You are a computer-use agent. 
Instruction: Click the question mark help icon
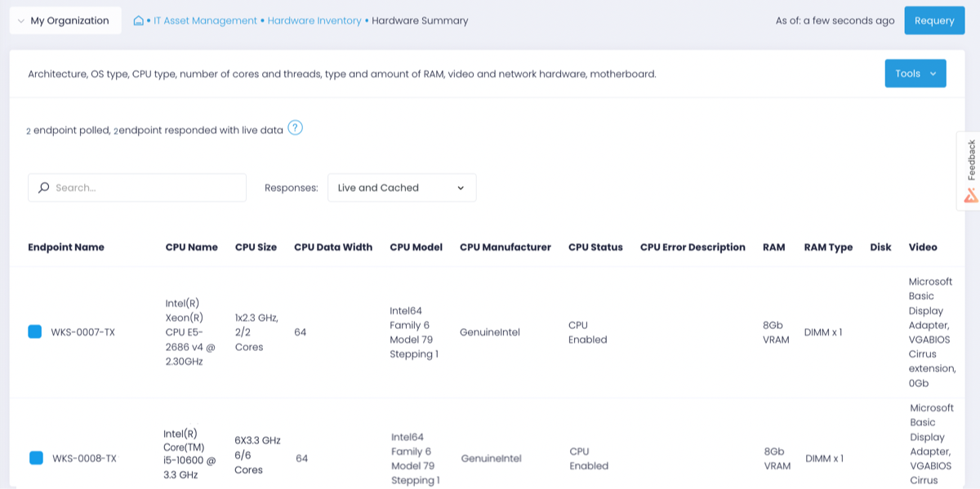[x=296, y=128]
